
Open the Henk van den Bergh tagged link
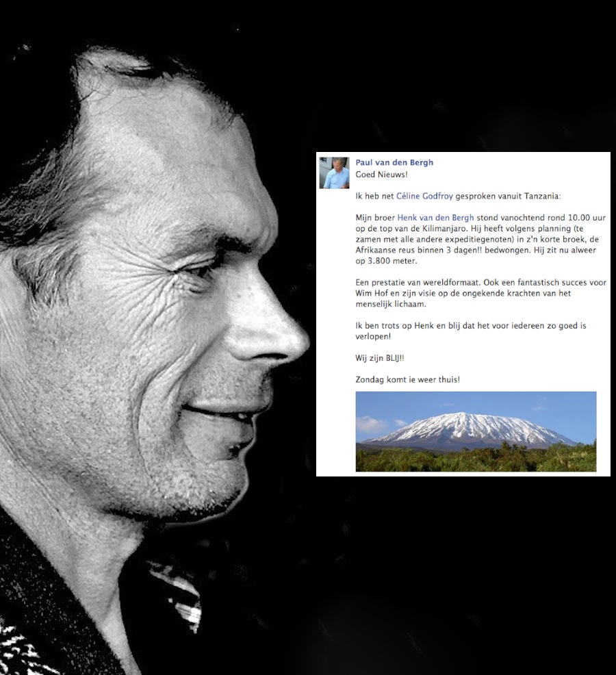coord(435,218)
